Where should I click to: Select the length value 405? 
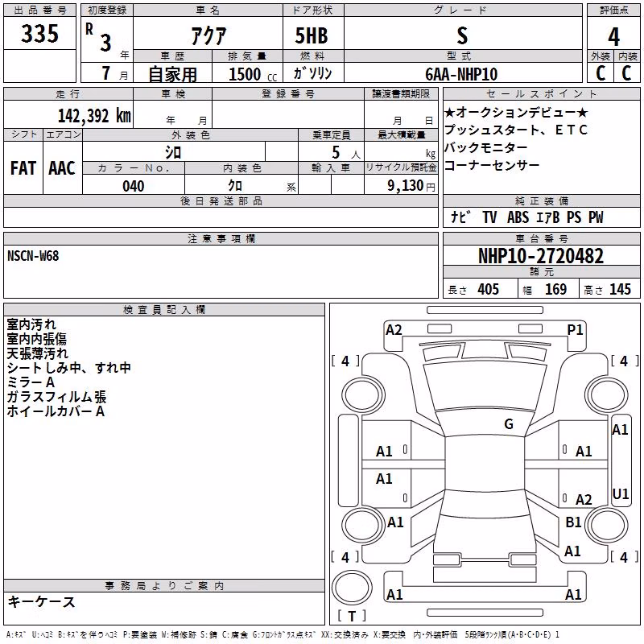pos(488,290)
